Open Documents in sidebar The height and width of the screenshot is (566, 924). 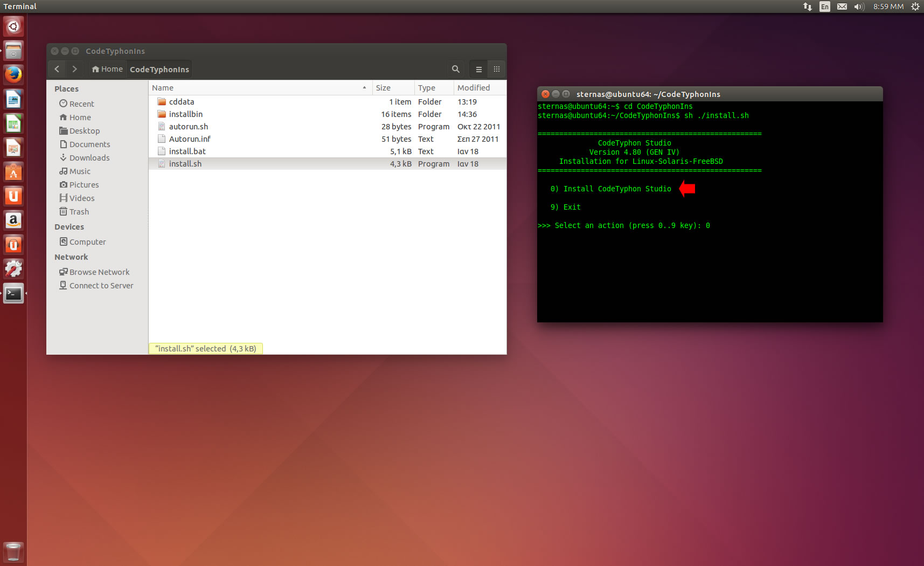pyautogui.click(x=85, y=144)
